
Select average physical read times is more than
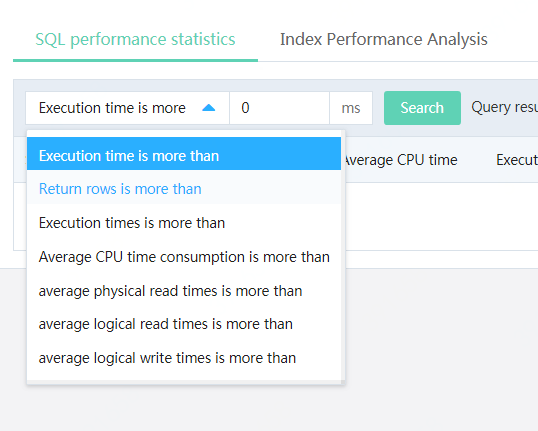(184, 291)
